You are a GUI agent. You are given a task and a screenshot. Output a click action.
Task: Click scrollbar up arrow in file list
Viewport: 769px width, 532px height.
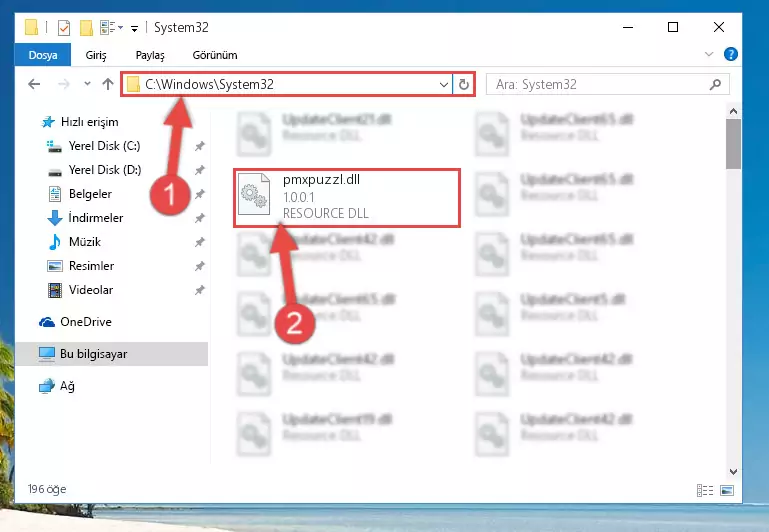pyautogui.click(x=733, y=111)
